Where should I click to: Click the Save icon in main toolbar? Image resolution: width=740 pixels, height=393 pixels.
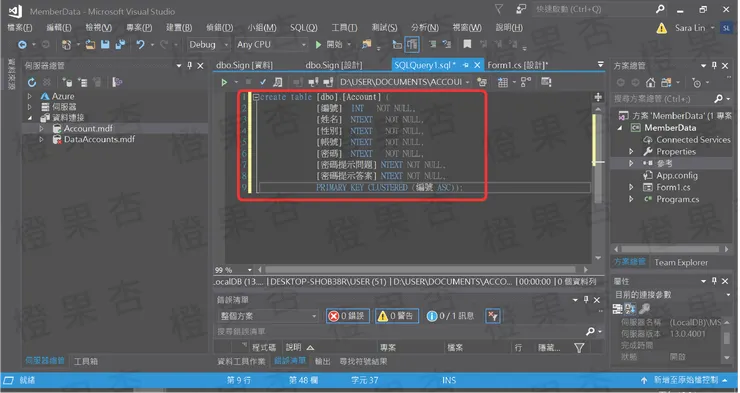105,44
